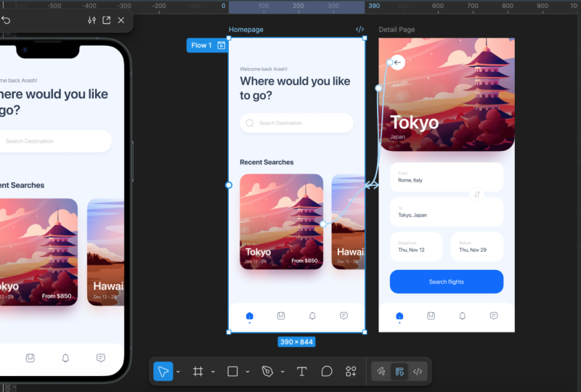
Task: Click the chat icon in phone preview nav
Action: coord(101,358)
